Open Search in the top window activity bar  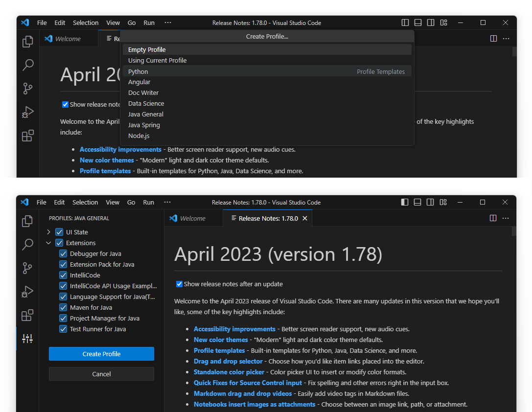point(28,65)
